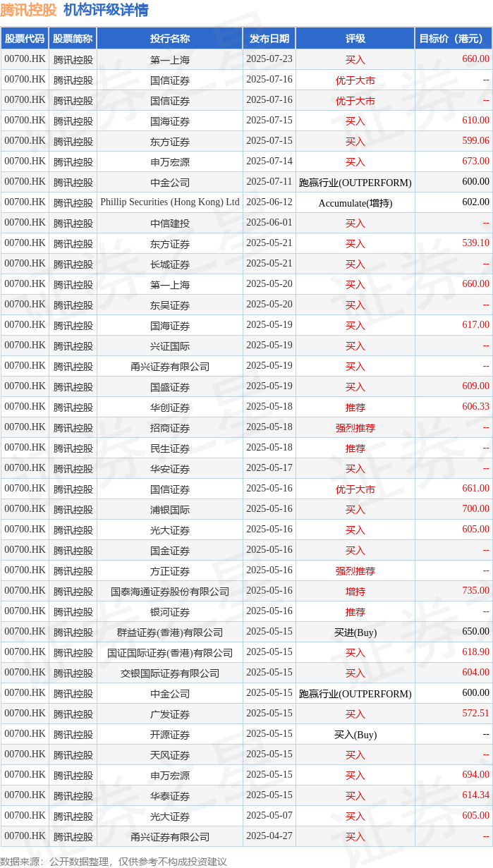Click the 评级 column header
The width and height of the screenshot is (493, 868).
click(355, 39)
